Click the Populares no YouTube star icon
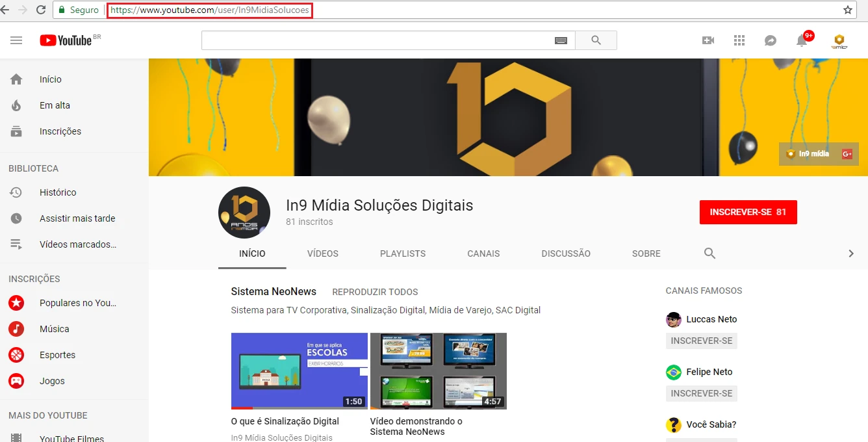 (16, 303)
